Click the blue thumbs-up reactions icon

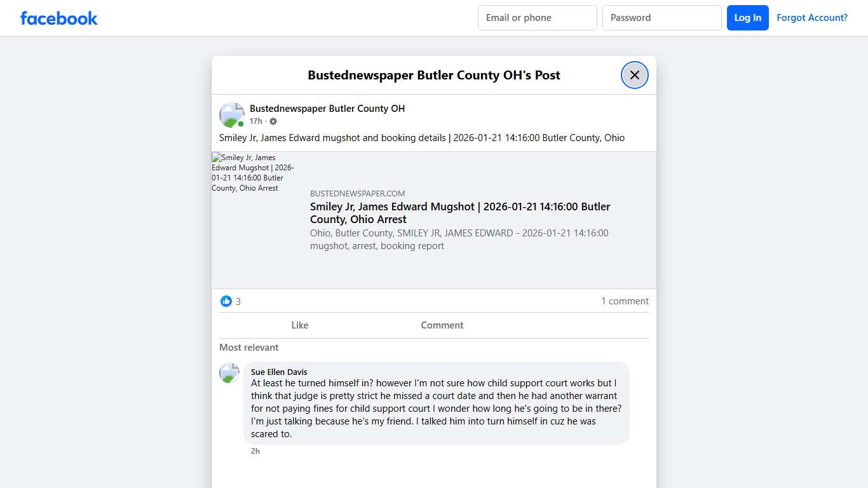point(226,301)
